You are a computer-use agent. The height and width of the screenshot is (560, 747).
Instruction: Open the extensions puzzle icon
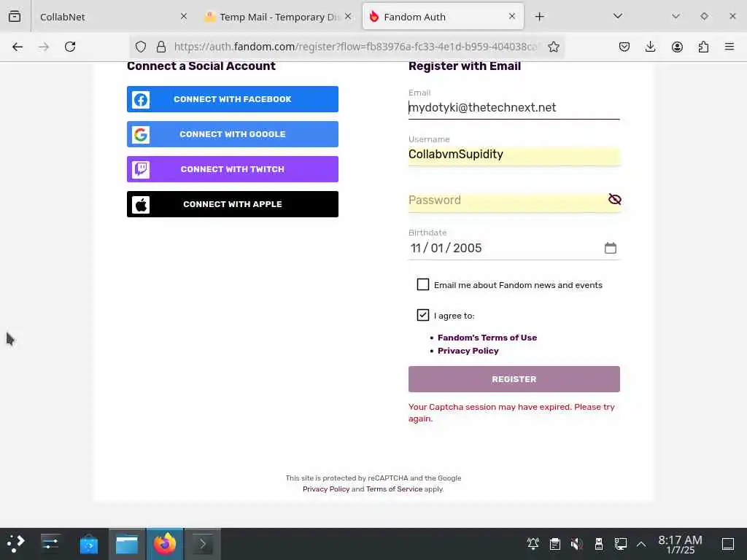pyautogui.click(x=703, y=47)
